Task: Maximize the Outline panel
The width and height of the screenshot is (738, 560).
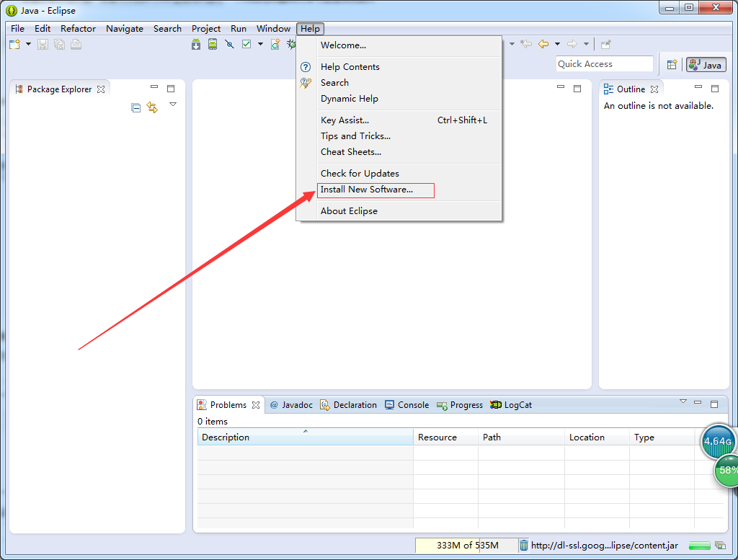Action: [715, 89]
